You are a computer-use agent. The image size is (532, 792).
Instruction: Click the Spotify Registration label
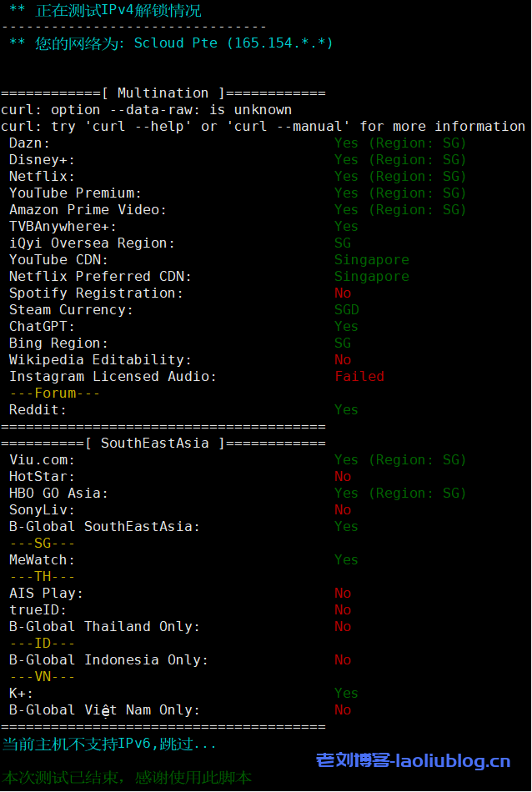(x=96, y=293)
